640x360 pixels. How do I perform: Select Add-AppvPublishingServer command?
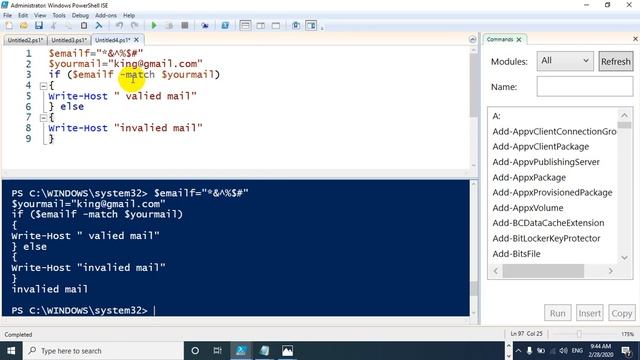point(546,162)
